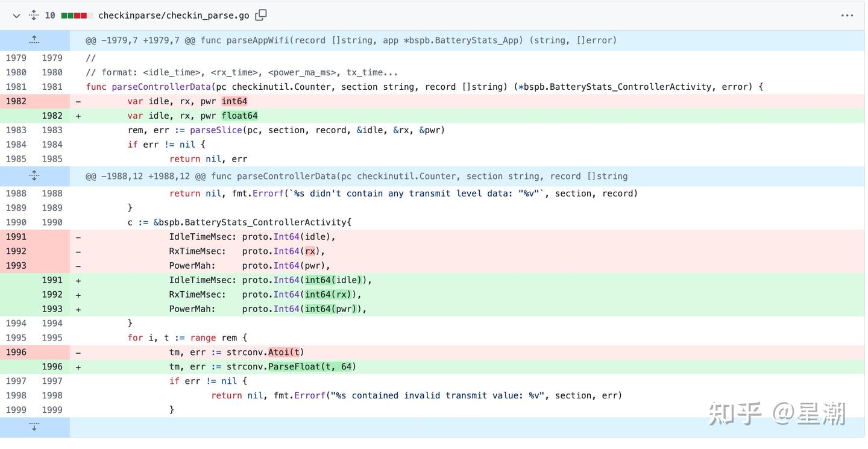Open the three-dot file options menu
Screen dimensions: 868x449
(x=847, y=16)
